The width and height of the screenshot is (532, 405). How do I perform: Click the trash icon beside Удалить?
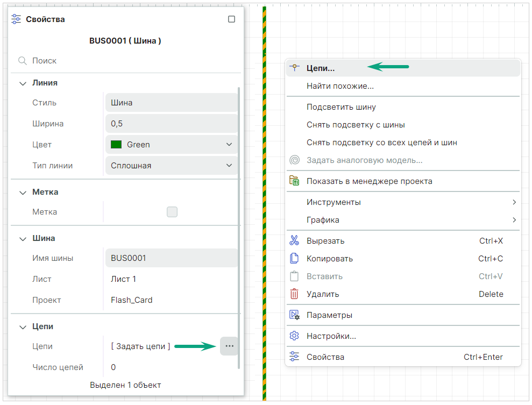[x=294, y=294]
